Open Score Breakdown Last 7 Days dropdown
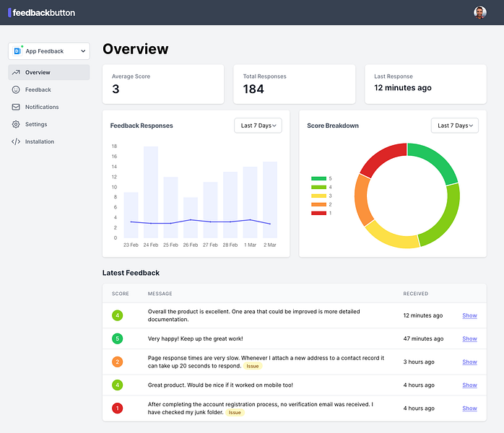504x433 pixels. pyautogui.click(x=455, y=126)
